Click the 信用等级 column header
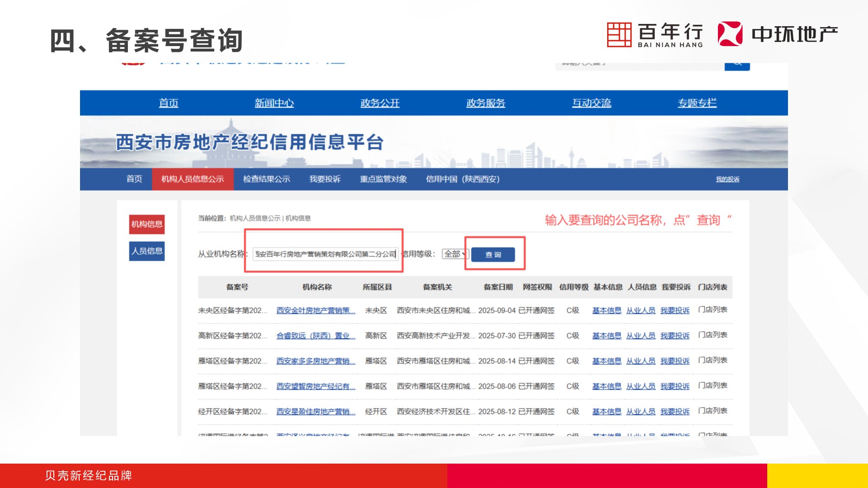 point(574,287)
